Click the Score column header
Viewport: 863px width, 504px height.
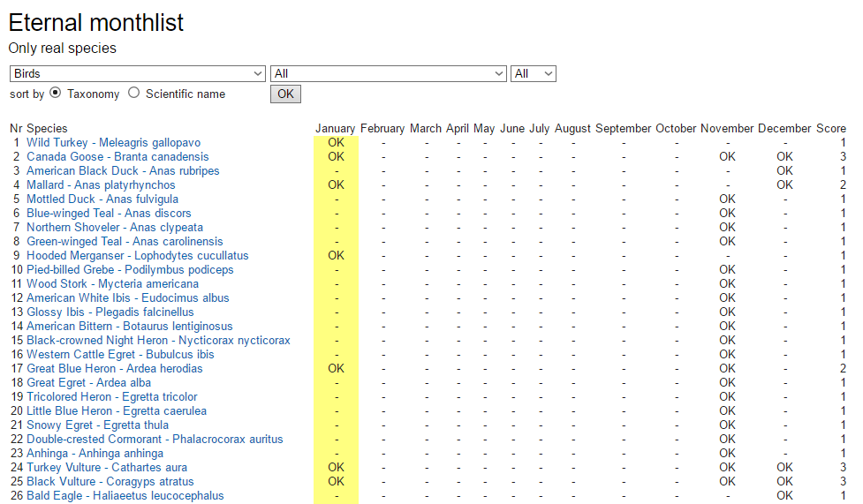click(x=830, y=128)
